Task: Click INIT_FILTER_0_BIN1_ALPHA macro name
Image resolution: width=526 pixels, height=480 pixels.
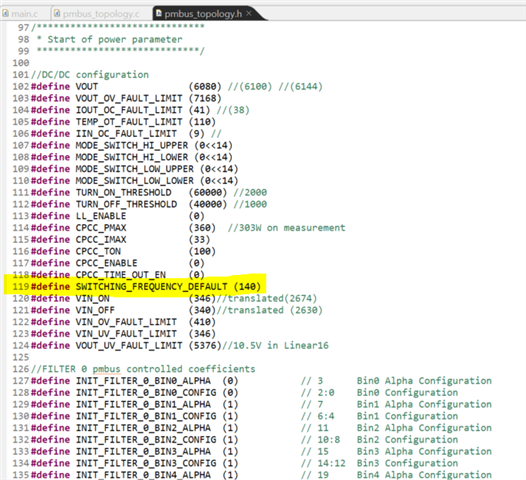Action: 143,404
